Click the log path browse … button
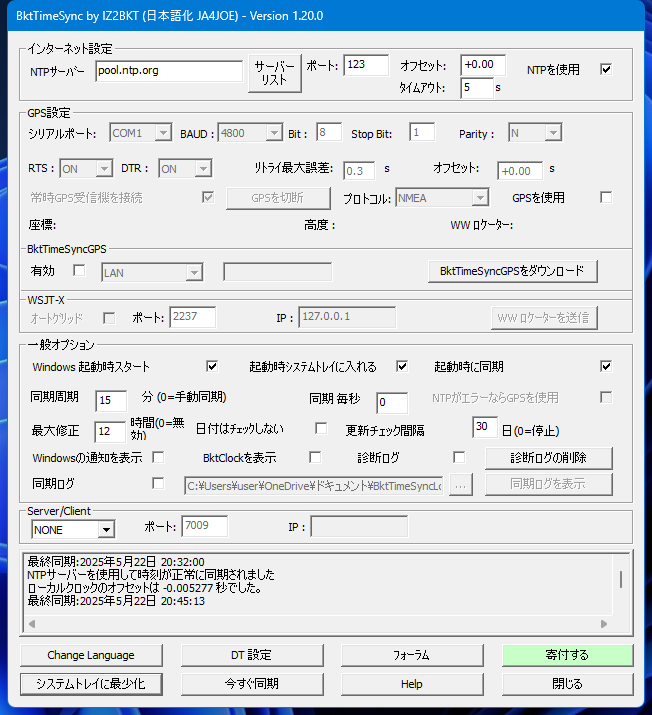This screenshot has height=715, width=652. click(461, 485)
